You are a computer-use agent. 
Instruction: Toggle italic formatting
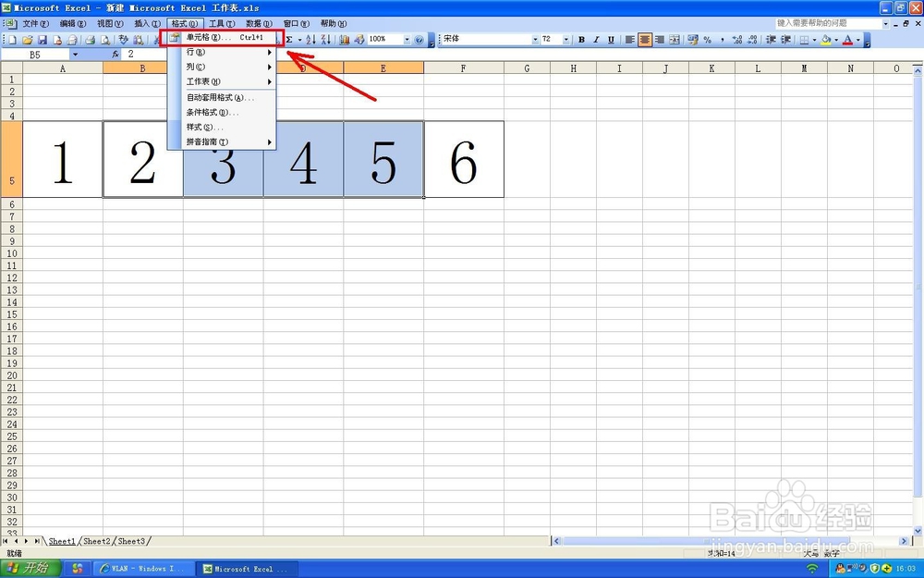point(596,40)
